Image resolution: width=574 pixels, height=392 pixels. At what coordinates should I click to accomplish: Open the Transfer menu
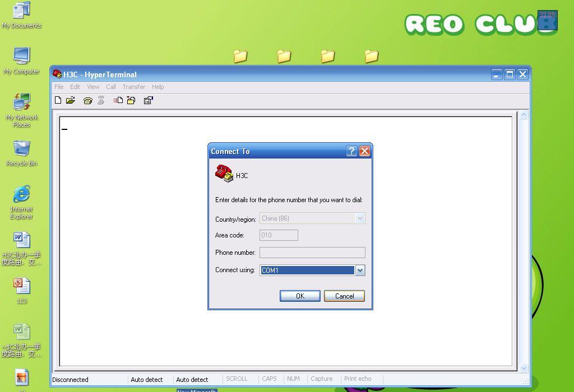133,87
